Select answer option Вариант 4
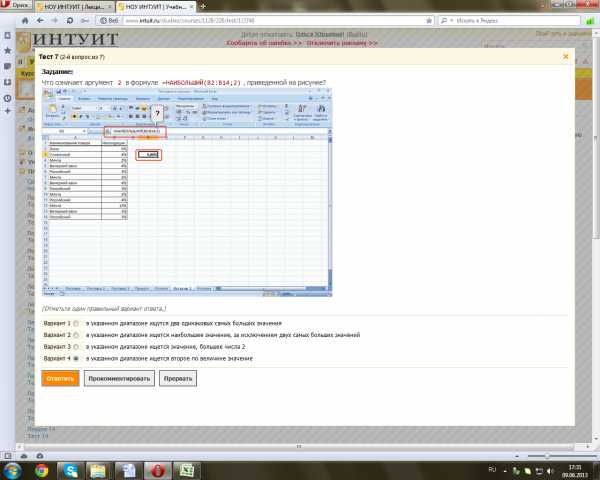Screen dimensions: 600x480 click(x=76, y=359)
